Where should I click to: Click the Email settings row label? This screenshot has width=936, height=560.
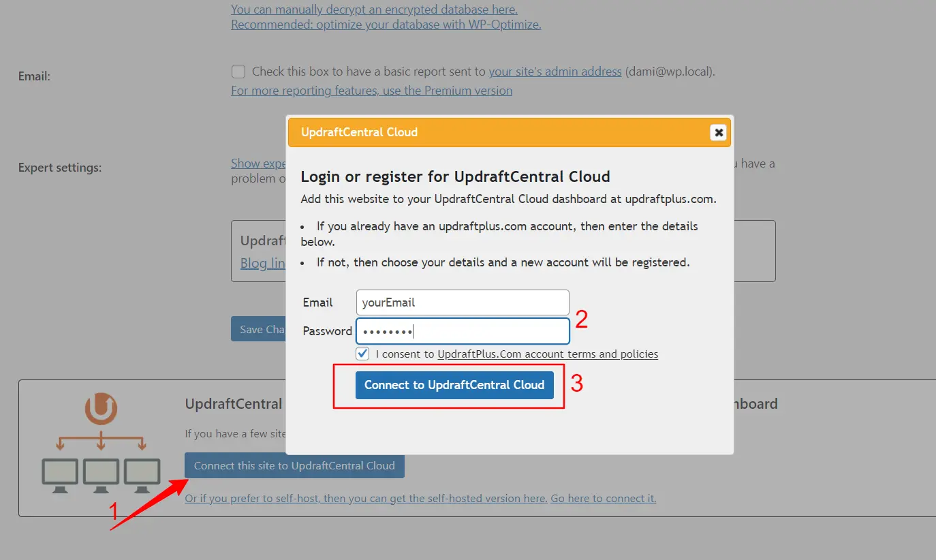(x=34, y=76)
